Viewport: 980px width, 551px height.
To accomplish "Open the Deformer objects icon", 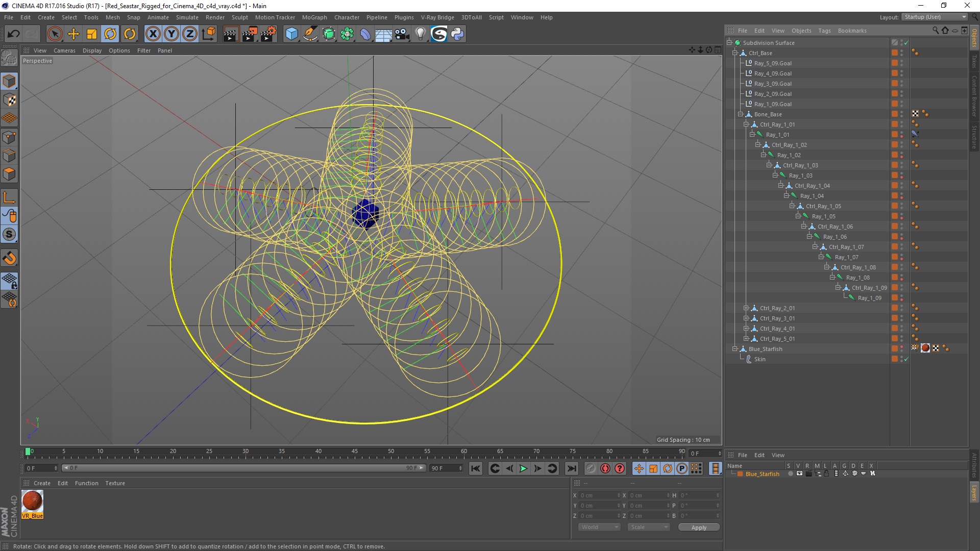I will (x=366, y=34).
